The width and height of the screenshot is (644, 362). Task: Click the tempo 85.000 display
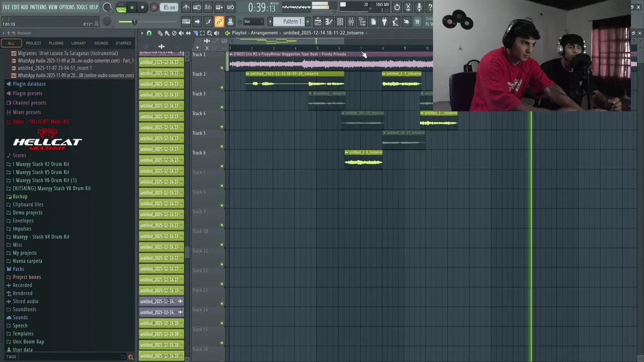tap(170, 8)
